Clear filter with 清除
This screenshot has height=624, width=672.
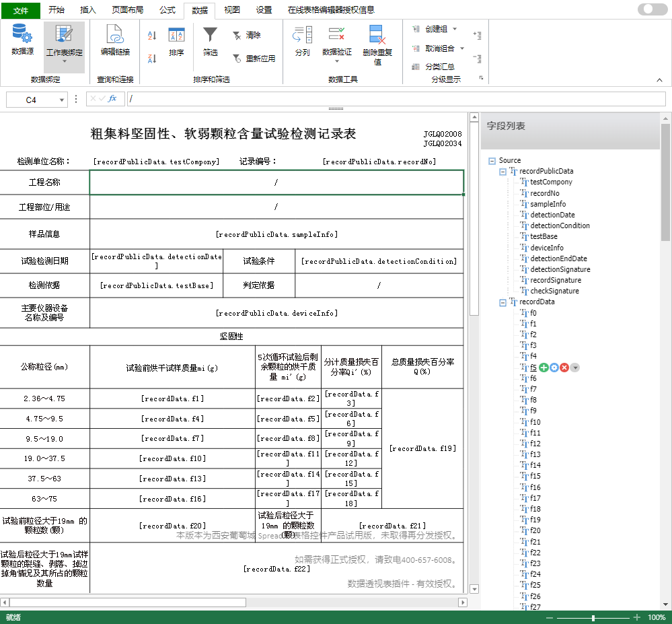point(246,35)
